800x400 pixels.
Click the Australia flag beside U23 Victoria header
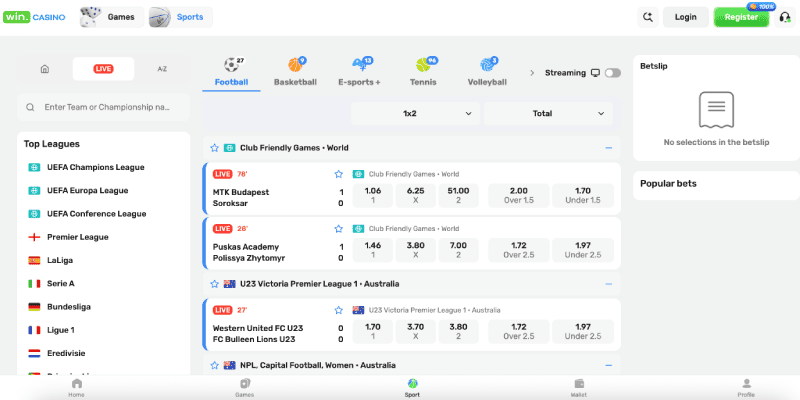tap(230, 284)
